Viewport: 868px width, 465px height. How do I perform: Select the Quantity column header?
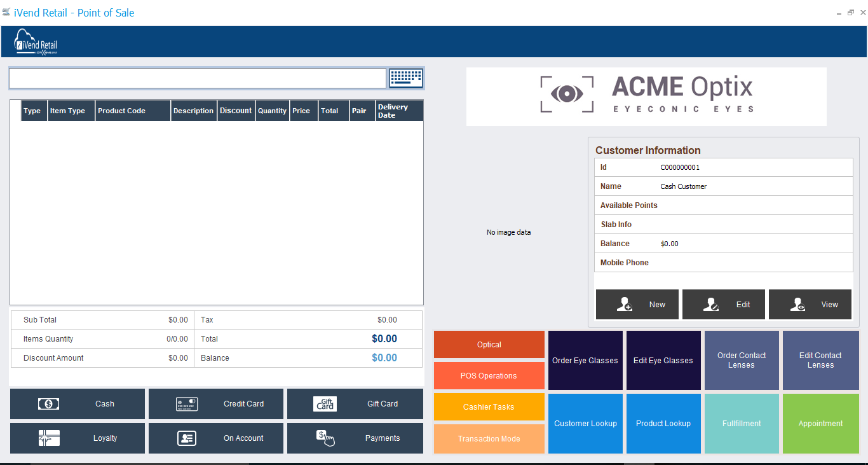point(272,111)
